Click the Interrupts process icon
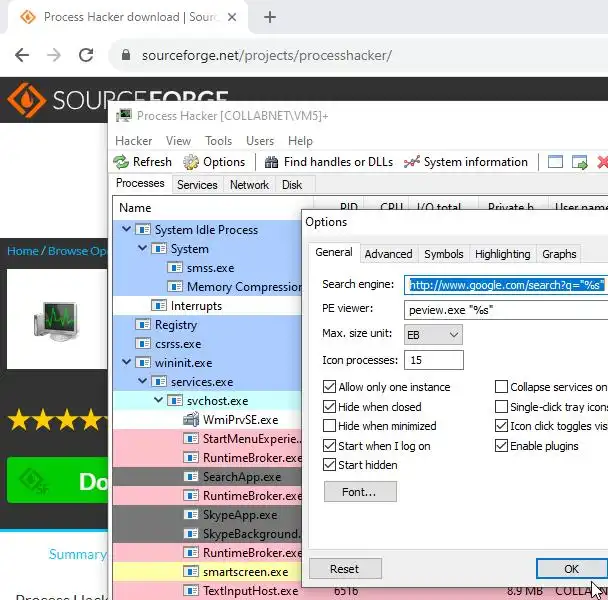The image size is (608, 600). pyautogui.click(x=159, y=306)
